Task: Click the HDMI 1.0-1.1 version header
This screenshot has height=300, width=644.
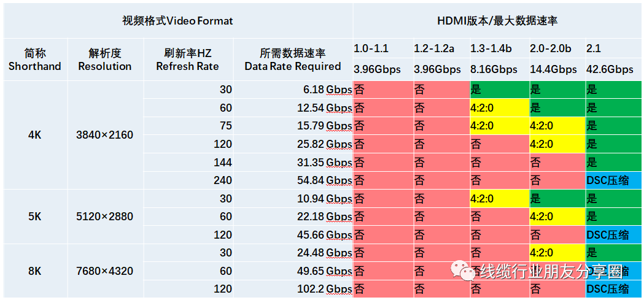Action: click(x=371, y=48)
